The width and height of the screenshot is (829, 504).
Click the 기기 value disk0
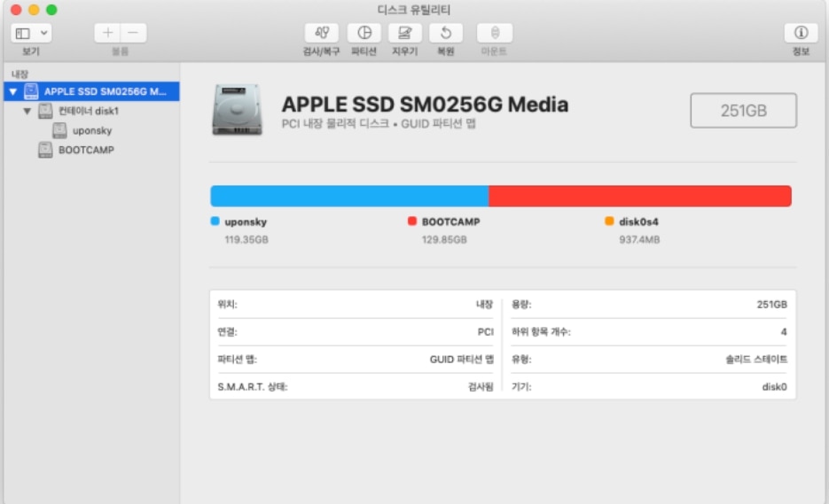pos(775,387)
